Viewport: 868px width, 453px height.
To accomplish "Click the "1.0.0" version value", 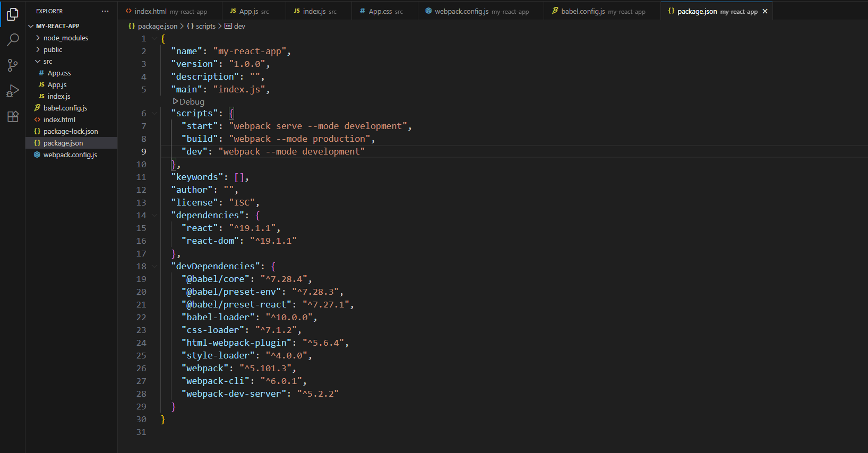I will pos(247,64).
